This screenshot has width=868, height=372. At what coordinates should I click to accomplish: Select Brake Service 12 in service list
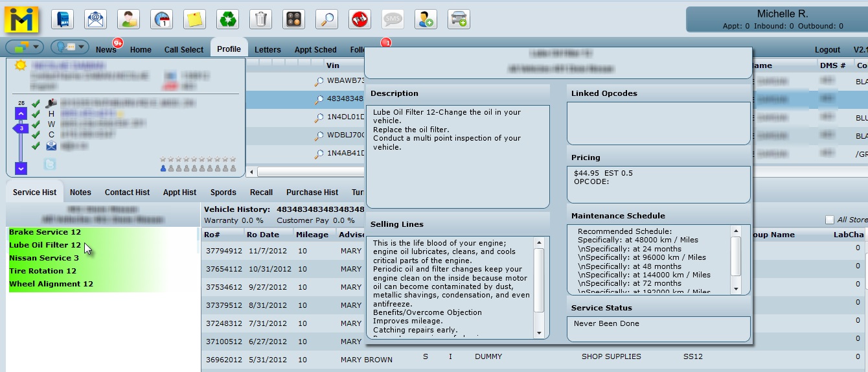click(x=45, y=232)
